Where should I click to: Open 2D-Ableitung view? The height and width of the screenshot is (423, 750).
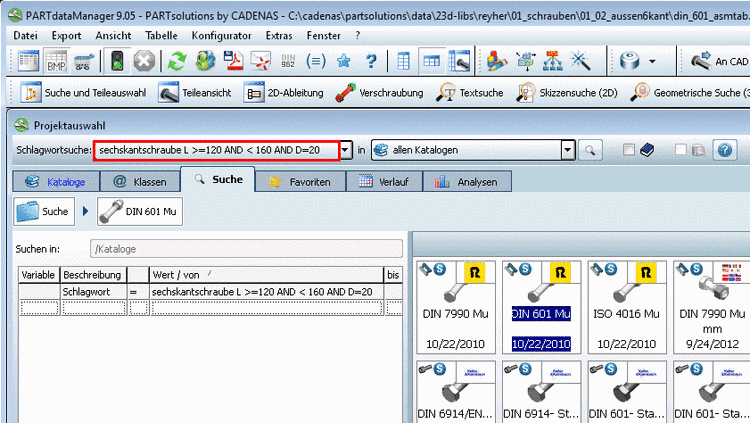click(x=284, y=93)
